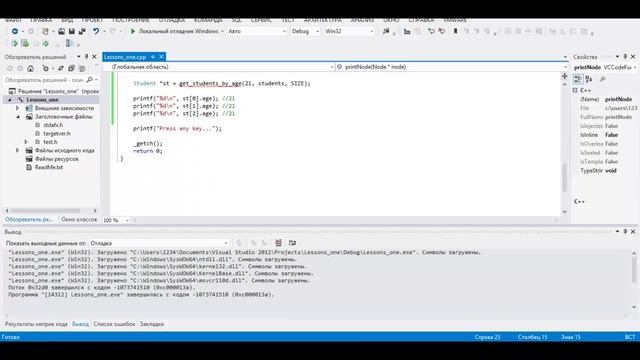Click the Show All Files icon in Solution Explorer
This screenshot has height=360, width=640.
point(82,69)
